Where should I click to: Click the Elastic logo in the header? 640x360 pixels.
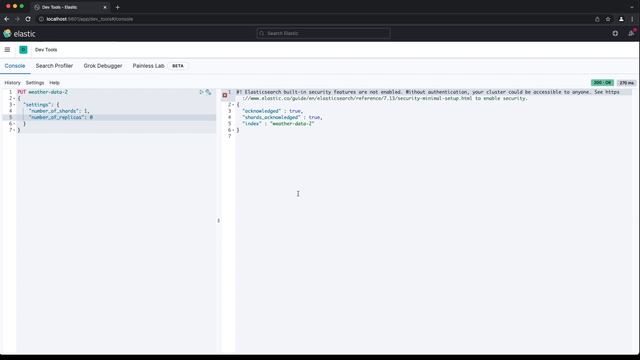(19, 34)
